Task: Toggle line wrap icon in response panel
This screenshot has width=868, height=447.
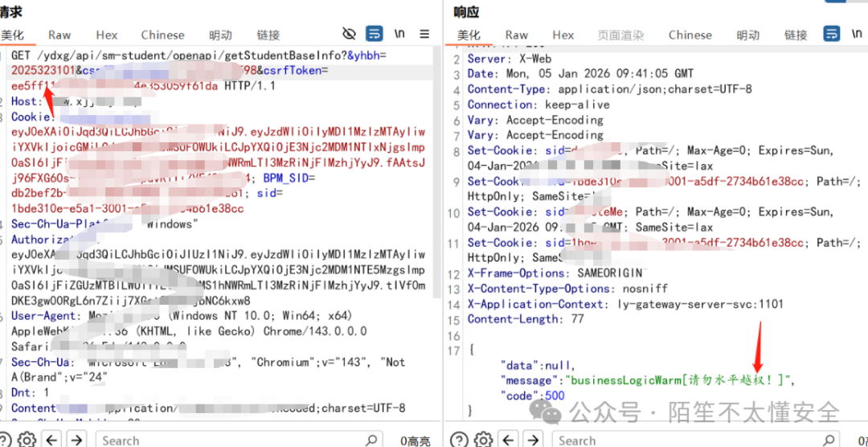Action: point(831,34)
